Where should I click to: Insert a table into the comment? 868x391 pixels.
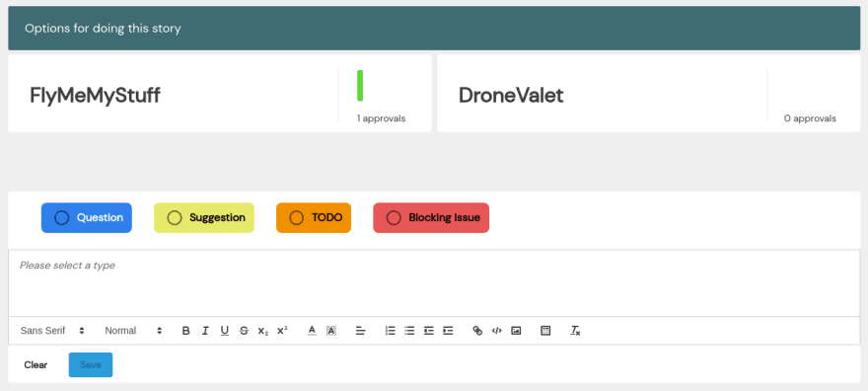545,331
